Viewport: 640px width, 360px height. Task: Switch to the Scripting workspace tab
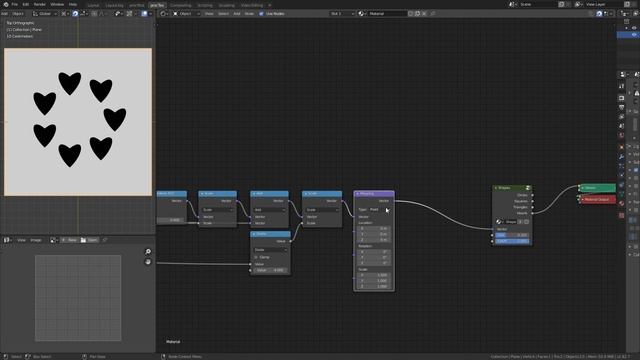coord(205,5)
